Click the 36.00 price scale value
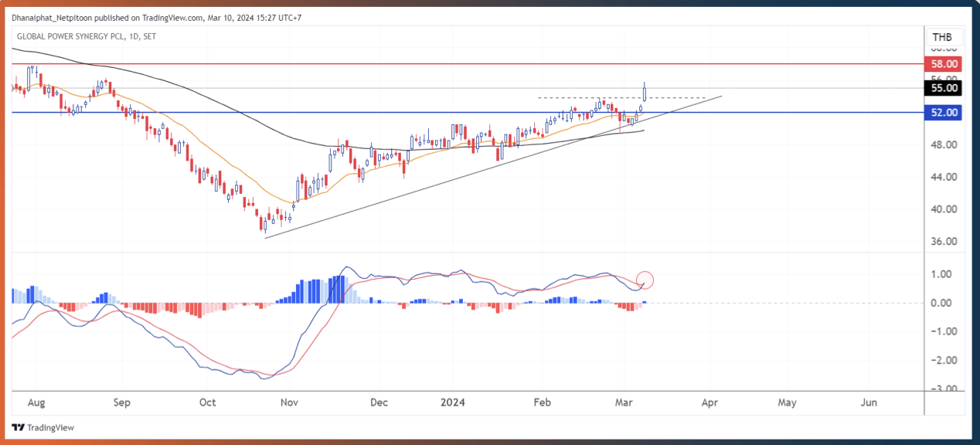 click(944, 242)
